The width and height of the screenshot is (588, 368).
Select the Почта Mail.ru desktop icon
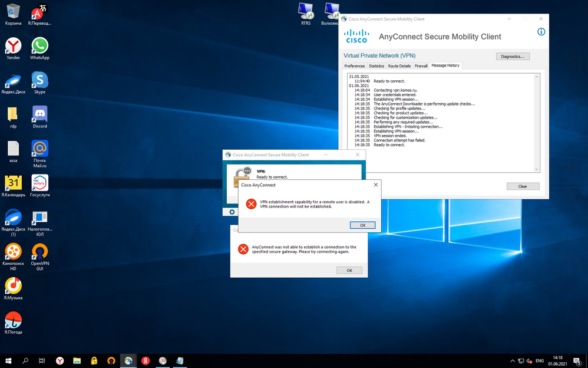pyautogui.click(x=39, y=154)
